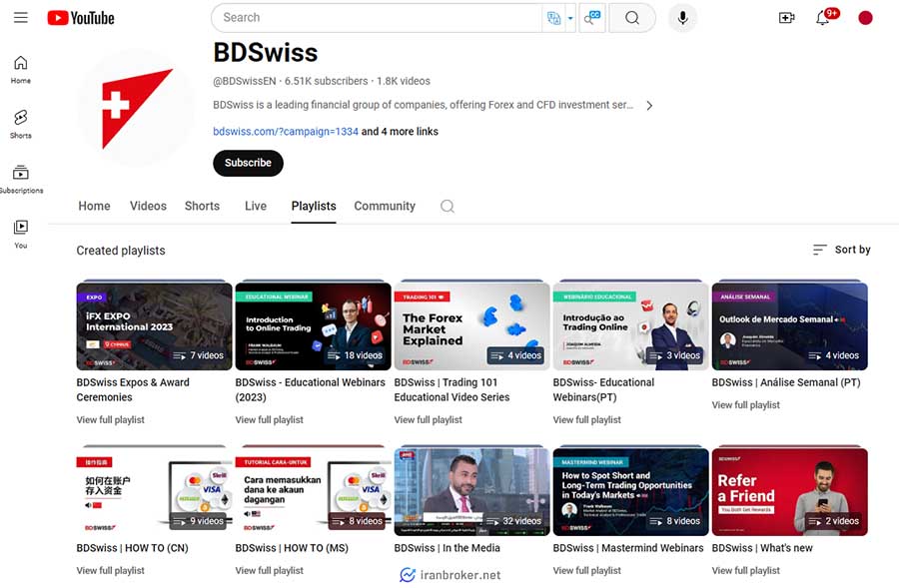Viewport: 899px width, 588px height.
Task: View full playlist for HOW TO (CN)
Action: 110,570
